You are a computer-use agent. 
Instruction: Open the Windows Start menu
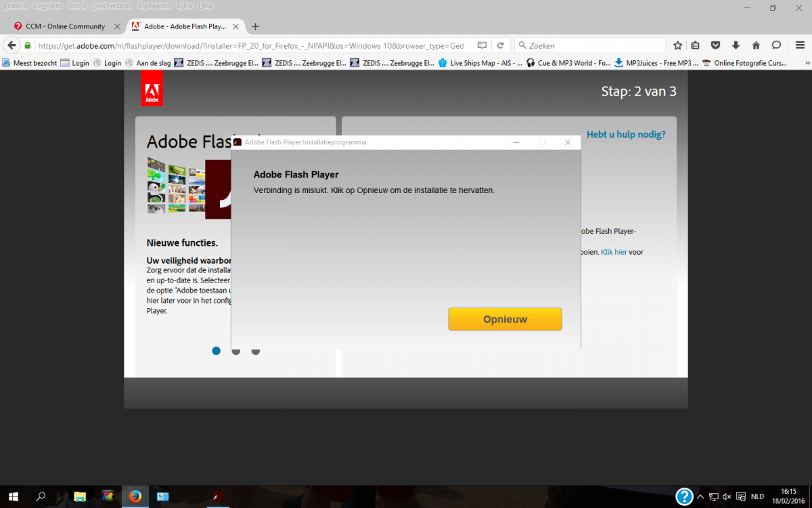pos(13,496)
